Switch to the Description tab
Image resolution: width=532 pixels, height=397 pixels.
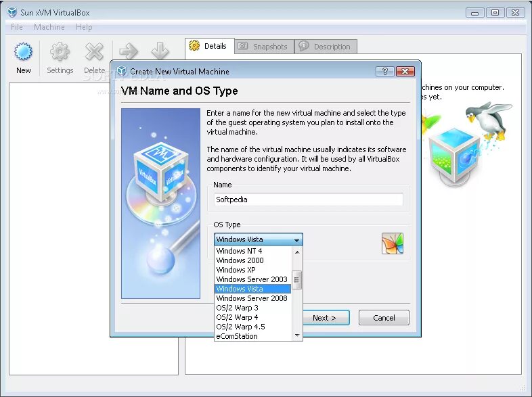(326, 47)
